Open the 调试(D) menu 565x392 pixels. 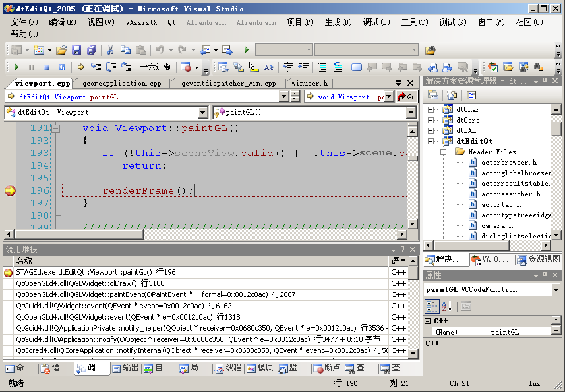pos(375,22)
